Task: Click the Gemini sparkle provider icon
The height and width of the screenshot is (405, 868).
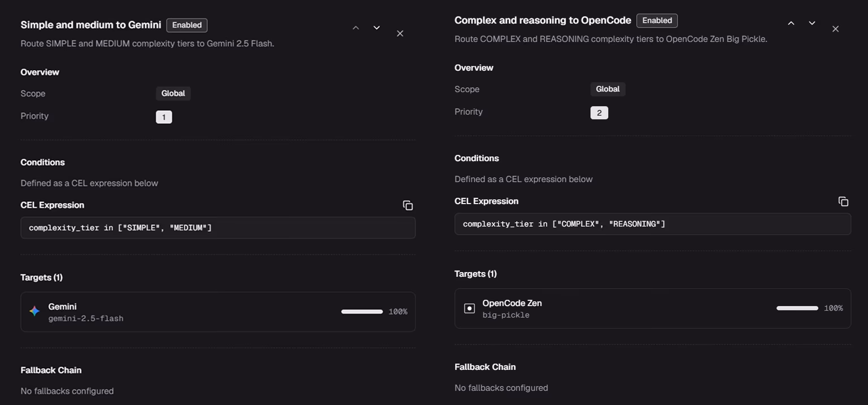Action: pos(34,311)
